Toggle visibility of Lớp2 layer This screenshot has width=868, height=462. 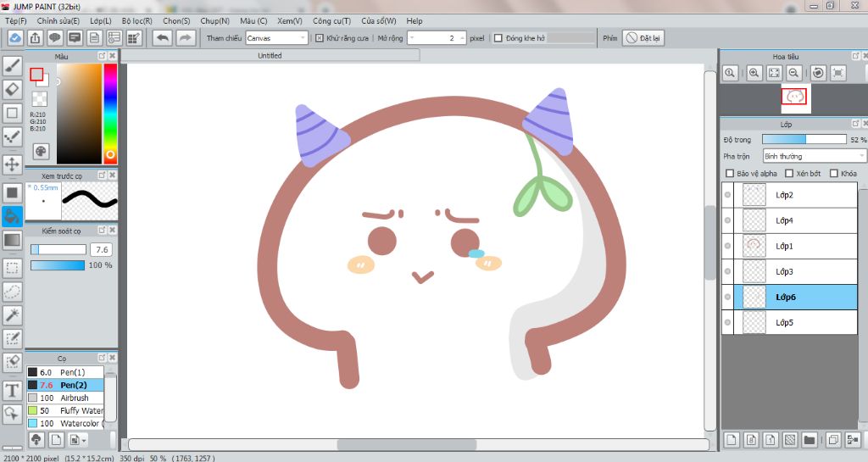(x=727, y=195)
